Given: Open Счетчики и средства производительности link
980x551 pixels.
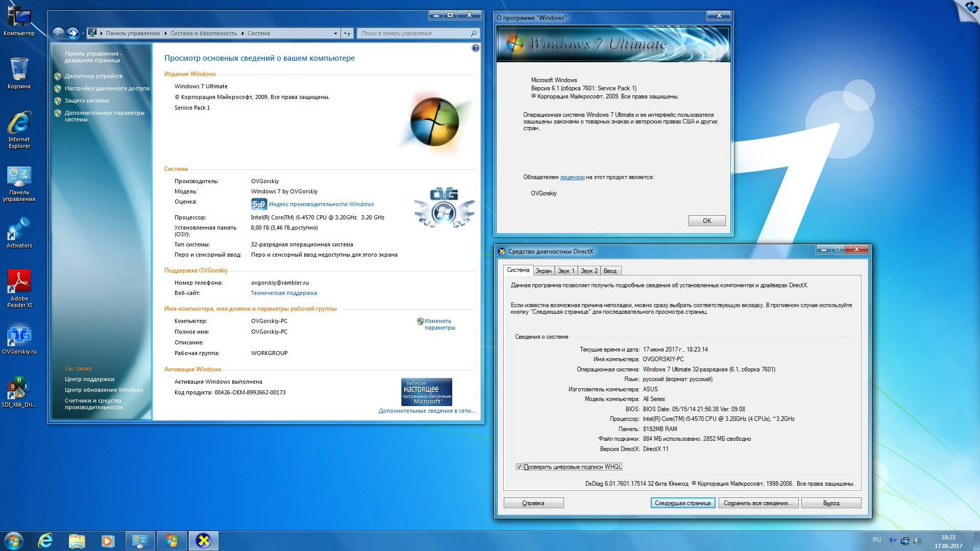Looking at the screenshot, I should [x=93, y=404].
